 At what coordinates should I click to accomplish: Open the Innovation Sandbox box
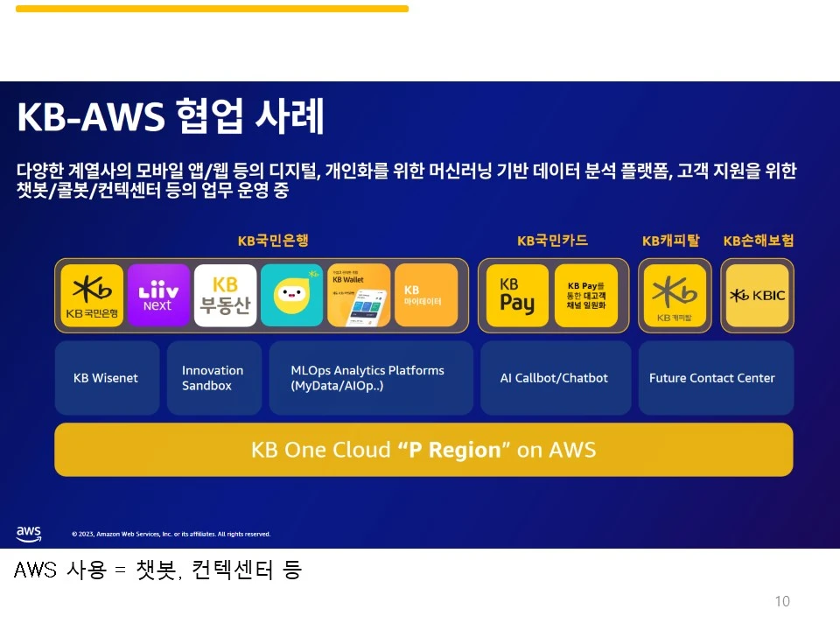pos(213,377)
